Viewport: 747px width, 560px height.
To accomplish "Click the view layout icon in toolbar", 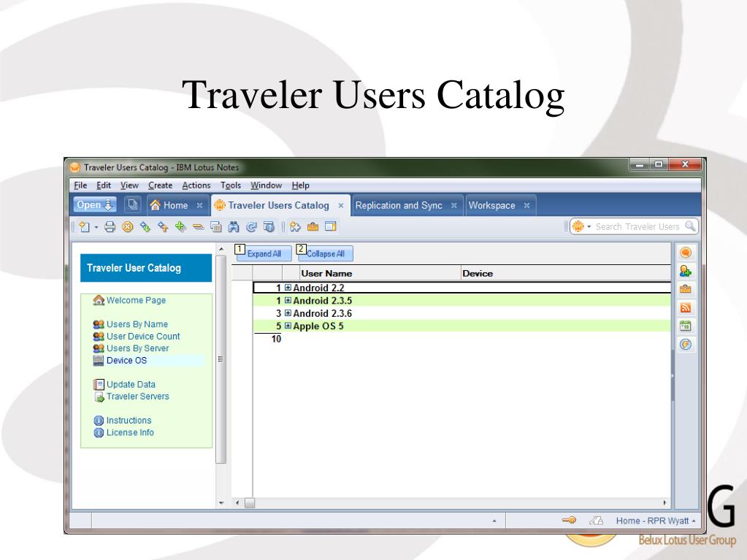I will pyautogui.click(x=216, y=227).
